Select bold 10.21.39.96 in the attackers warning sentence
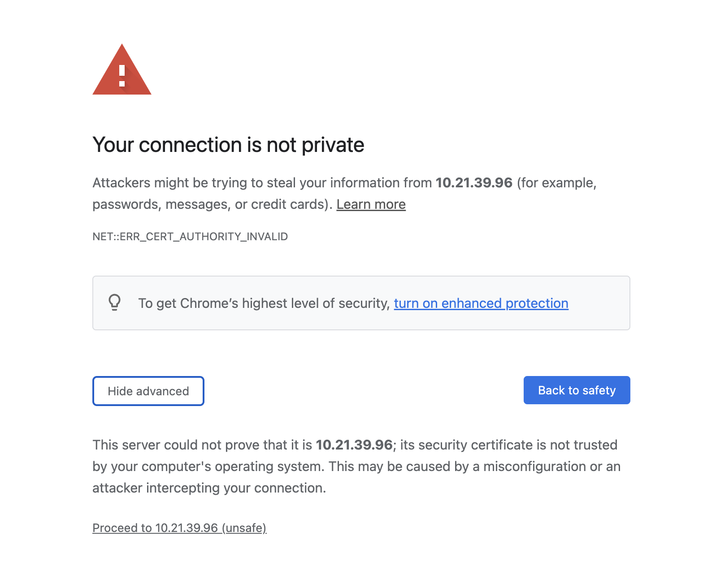The image size is (703, 588). pyautogui.click(x=474, y=183)
